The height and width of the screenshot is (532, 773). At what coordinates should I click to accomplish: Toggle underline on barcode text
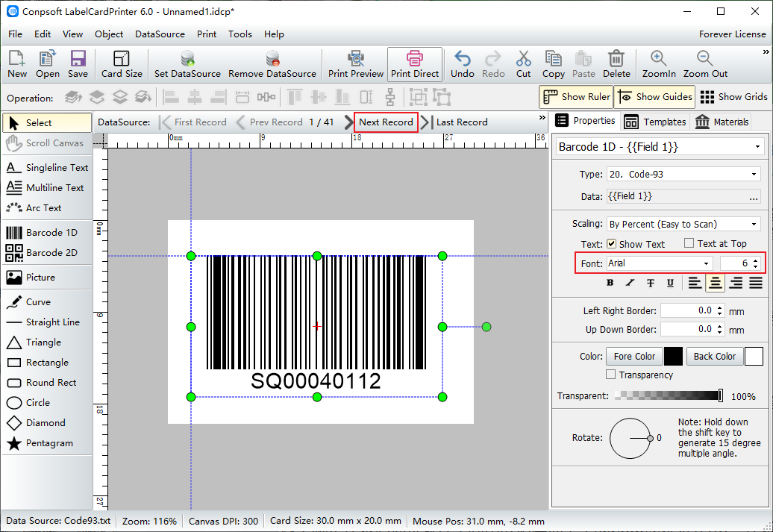(x=670, y=283)
